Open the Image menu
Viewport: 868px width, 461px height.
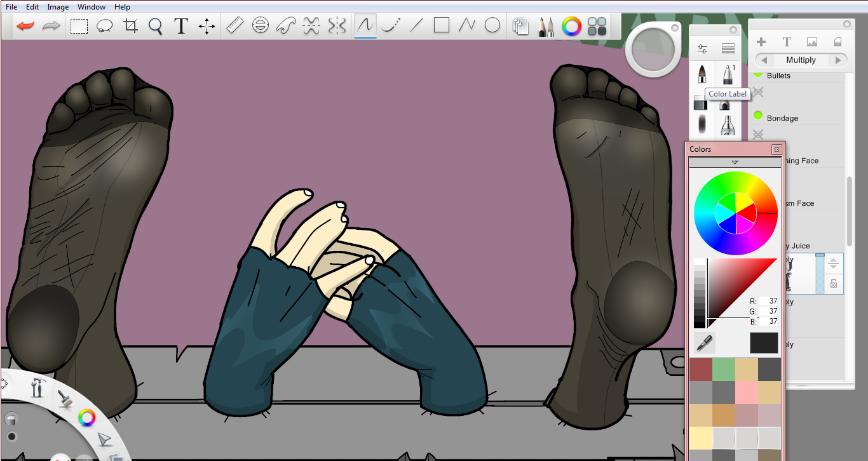pos(58,7)
